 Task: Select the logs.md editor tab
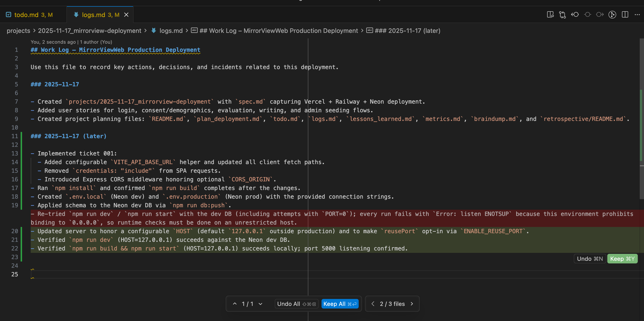pos(94,15)
